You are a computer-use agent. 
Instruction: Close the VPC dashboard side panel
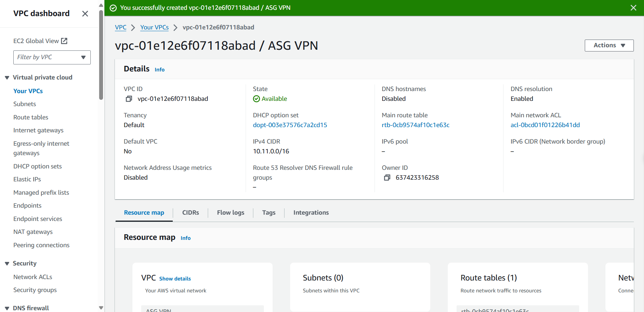coord(85,14)
